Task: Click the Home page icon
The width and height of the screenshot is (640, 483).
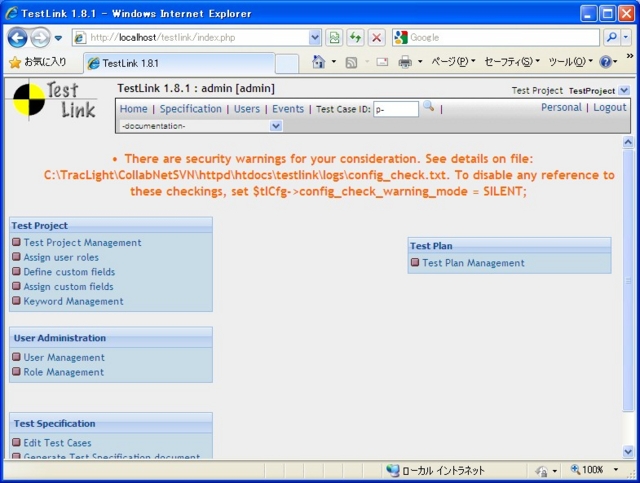Action: [x=318, y=62]
